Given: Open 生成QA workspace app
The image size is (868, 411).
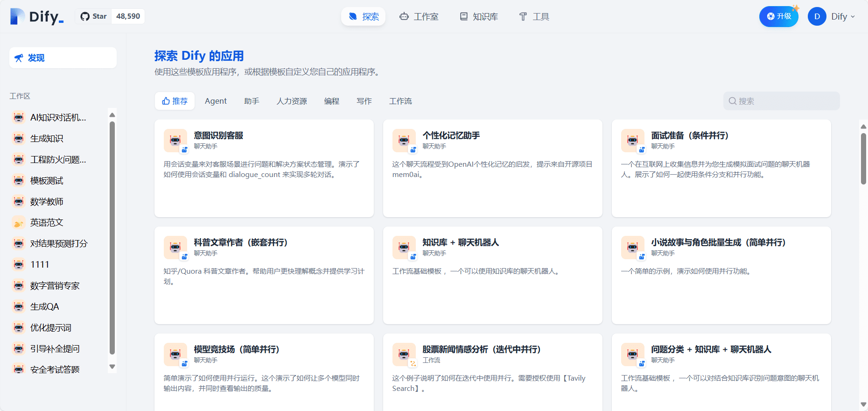Looking at the screenshot, I should pyautogui.click(x=58, y=306).
